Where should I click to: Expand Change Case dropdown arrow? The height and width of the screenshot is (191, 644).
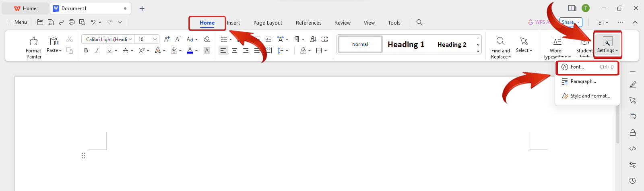point(196,39)
